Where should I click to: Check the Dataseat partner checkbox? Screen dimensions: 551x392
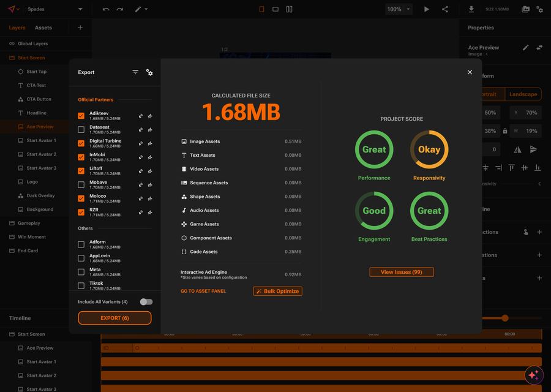(x=81, y=129)
